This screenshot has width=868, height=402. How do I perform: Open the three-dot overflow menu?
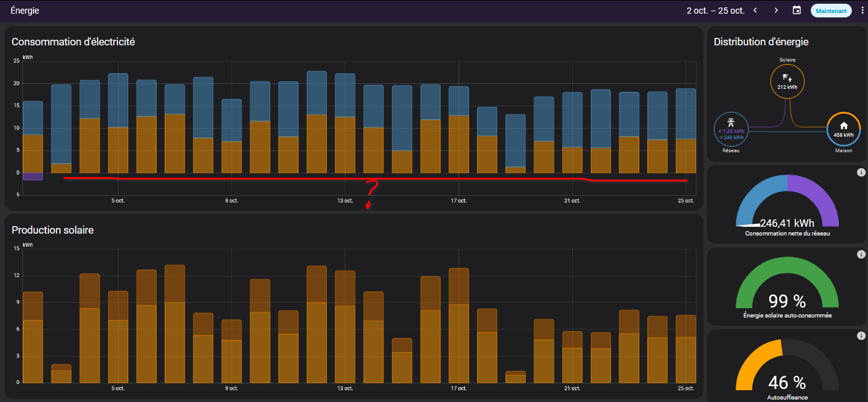point(862,11)
